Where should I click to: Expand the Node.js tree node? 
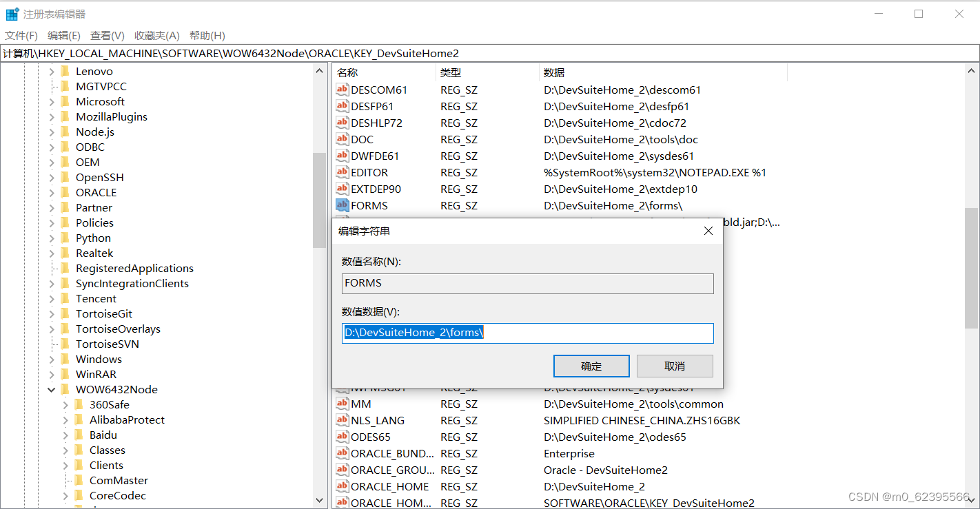point(52,132)
